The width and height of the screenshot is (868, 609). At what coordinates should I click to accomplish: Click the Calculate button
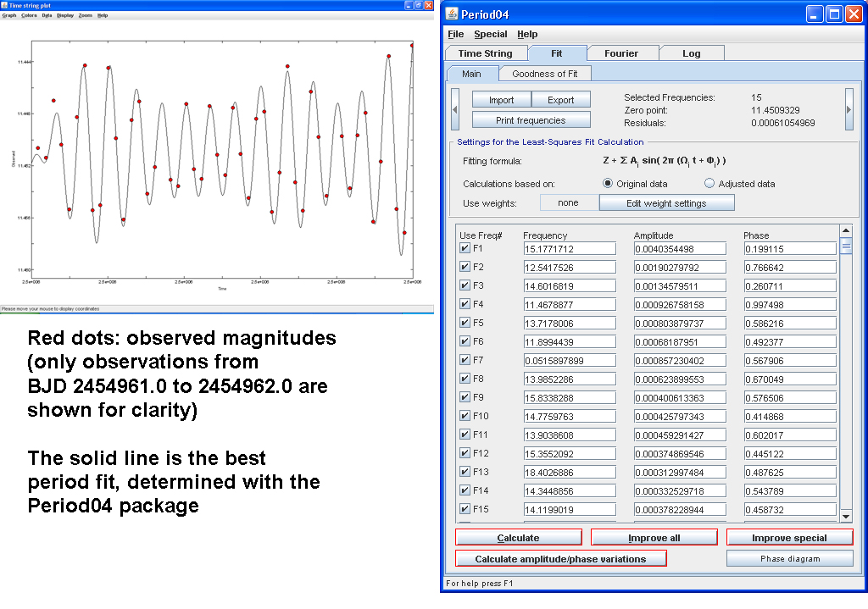[518, 538]
